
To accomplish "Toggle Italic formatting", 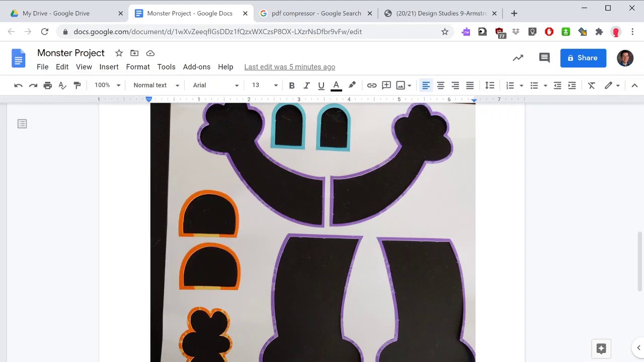I will point(306,85).
